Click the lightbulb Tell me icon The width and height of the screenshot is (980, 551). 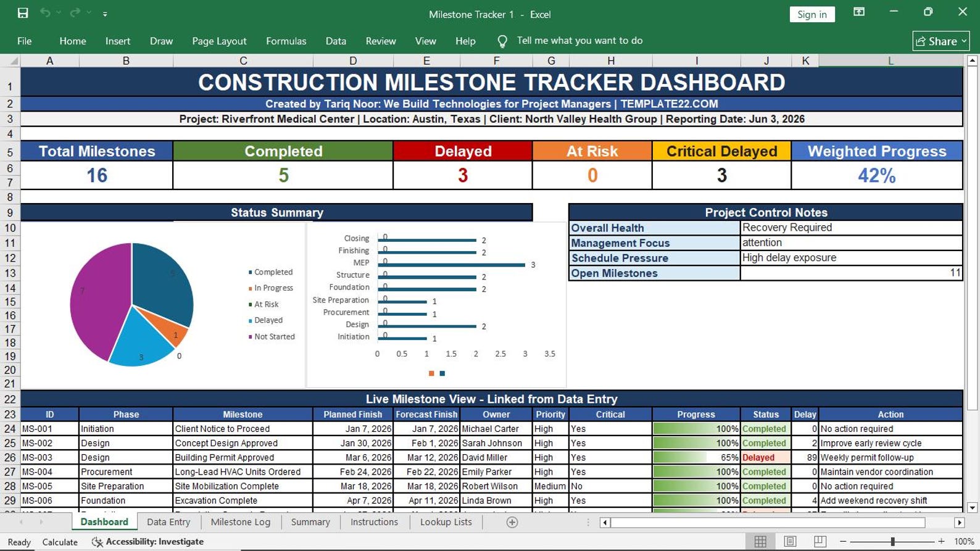(x=502, y=41)
